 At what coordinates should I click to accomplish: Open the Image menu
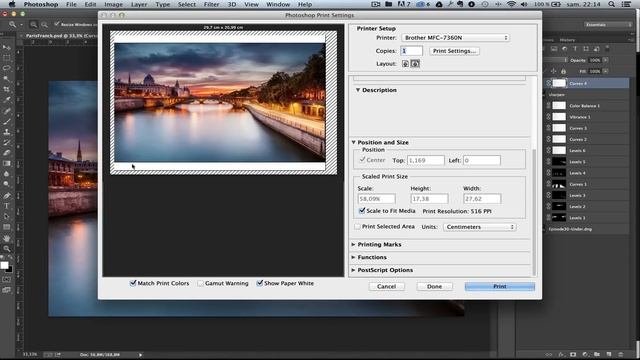pos(113,4)
